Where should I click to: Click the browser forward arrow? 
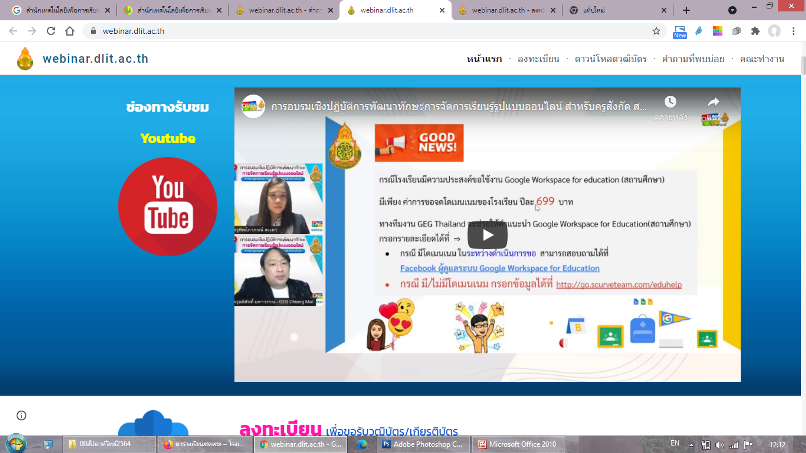pos(32,31)
